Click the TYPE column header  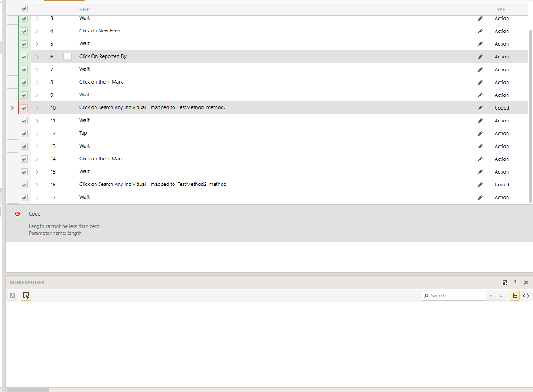pyautogui.click(x=500, y=9)
